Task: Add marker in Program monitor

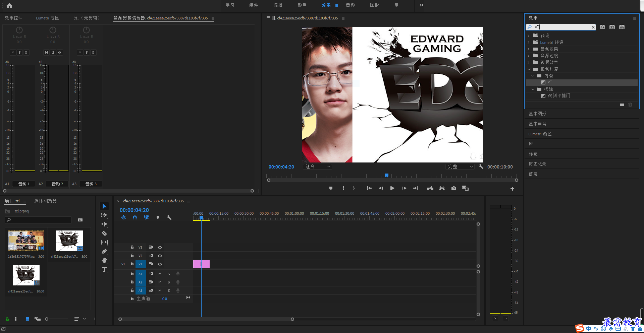Action: (x=331, y=188)
